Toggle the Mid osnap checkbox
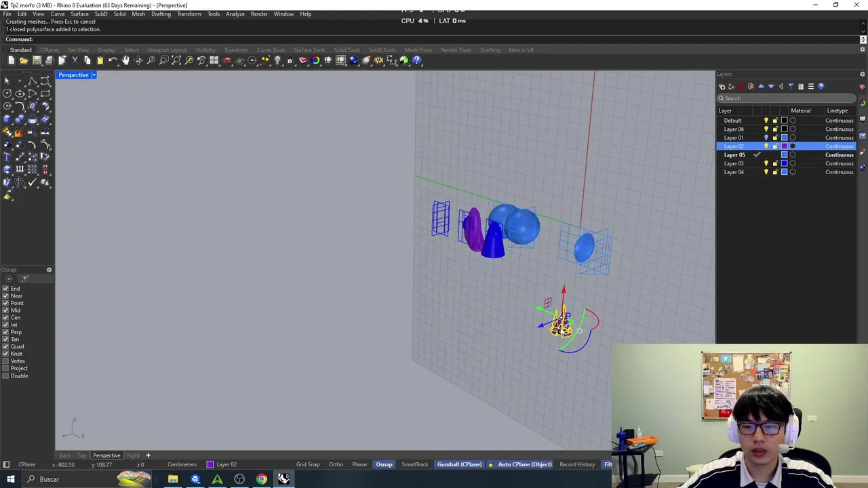The image size is (868, 488). pyautogui.click(x=5, y=310)
